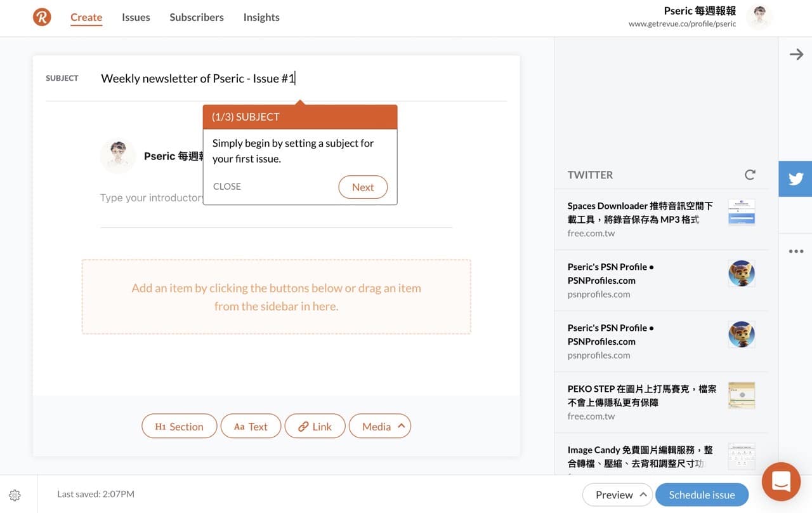The width and height of the screenshot is (812, 513).
Task: Open settings gear icon
Action: click(15, 495)
